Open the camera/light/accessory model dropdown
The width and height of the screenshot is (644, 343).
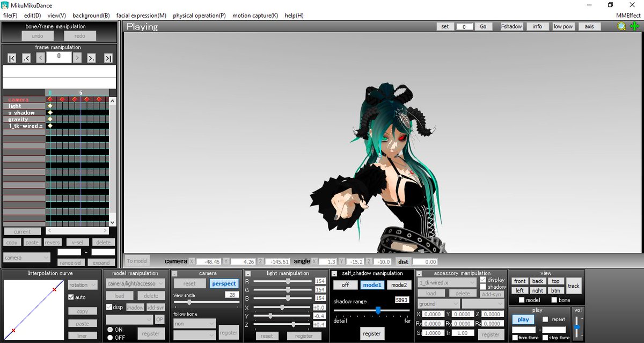coord(135,283)
